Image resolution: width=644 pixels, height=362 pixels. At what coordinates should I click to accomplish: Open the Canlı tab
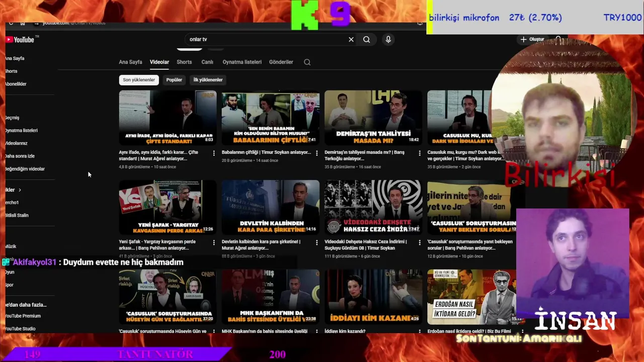click(x=207, y=62)
